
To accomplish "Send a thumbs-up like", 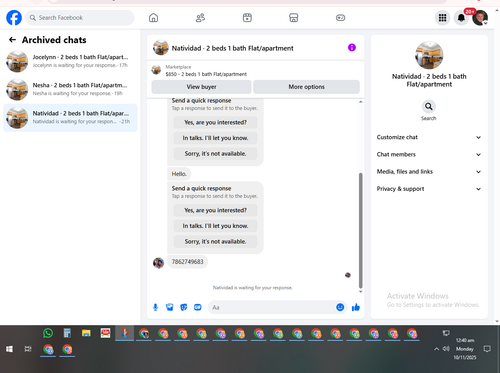I will [x=356, y=307].
